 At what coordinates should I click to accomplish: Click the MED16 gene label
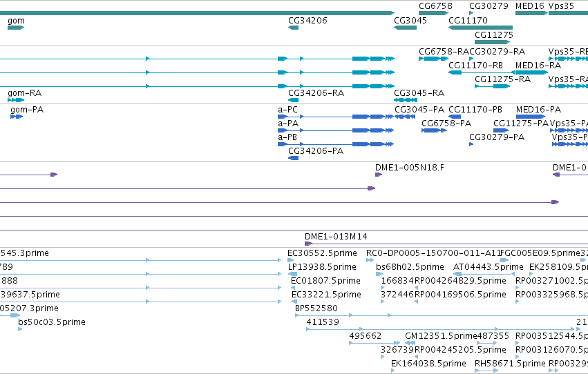coord(529,6)
